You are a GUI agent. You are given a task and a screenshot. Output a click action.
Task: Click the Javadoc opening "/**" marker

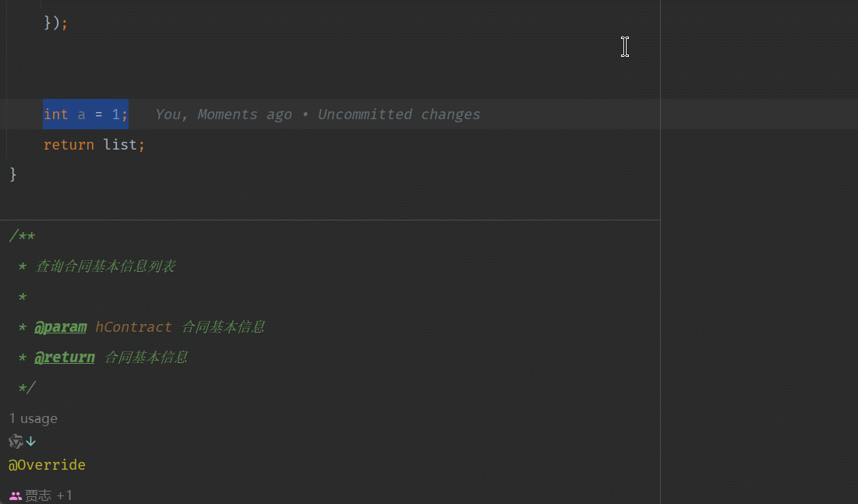(22, 236)
